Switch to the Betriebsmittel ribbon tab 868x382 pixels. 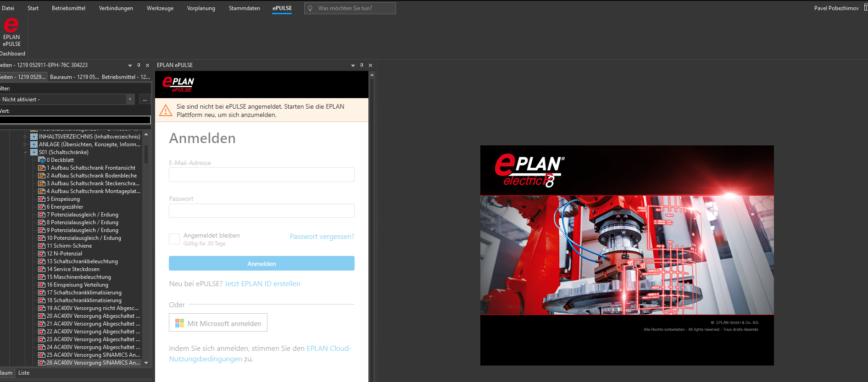coord(68,8)
